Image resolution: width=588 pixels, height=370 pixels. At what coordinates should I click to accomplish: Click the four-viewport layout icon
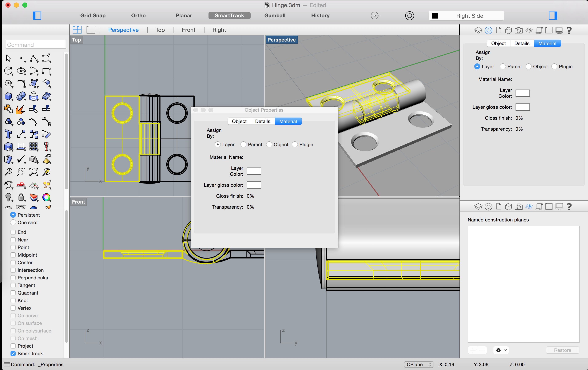click(77, 30)
